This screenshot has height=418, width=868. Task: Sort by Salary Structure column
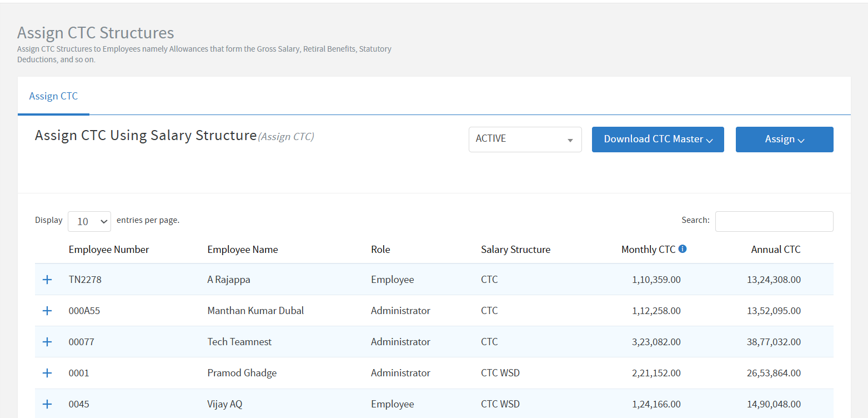(x=515, y=250)
